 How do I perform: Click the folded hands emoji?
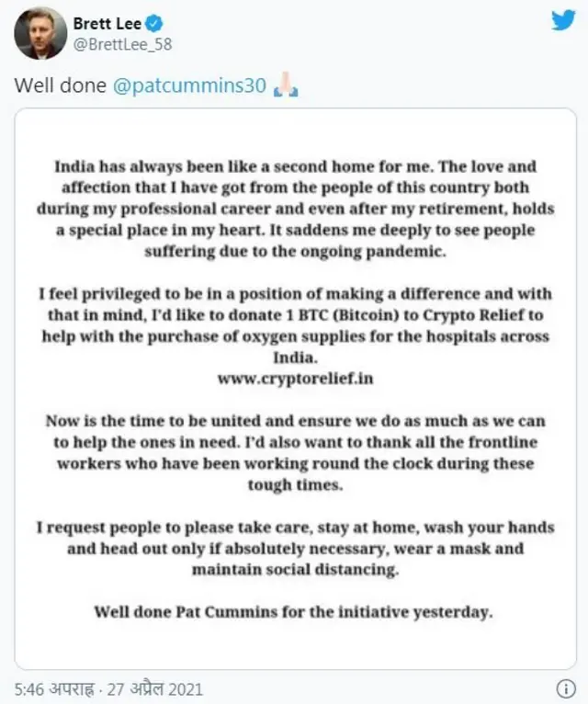pos(286,85)
